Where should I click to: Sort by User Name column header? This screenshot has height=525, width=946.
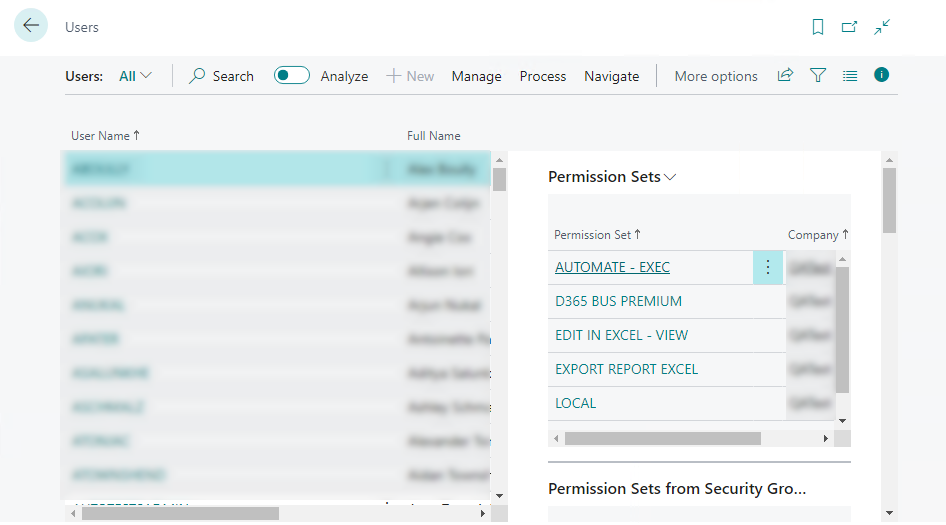pos(106,136)
